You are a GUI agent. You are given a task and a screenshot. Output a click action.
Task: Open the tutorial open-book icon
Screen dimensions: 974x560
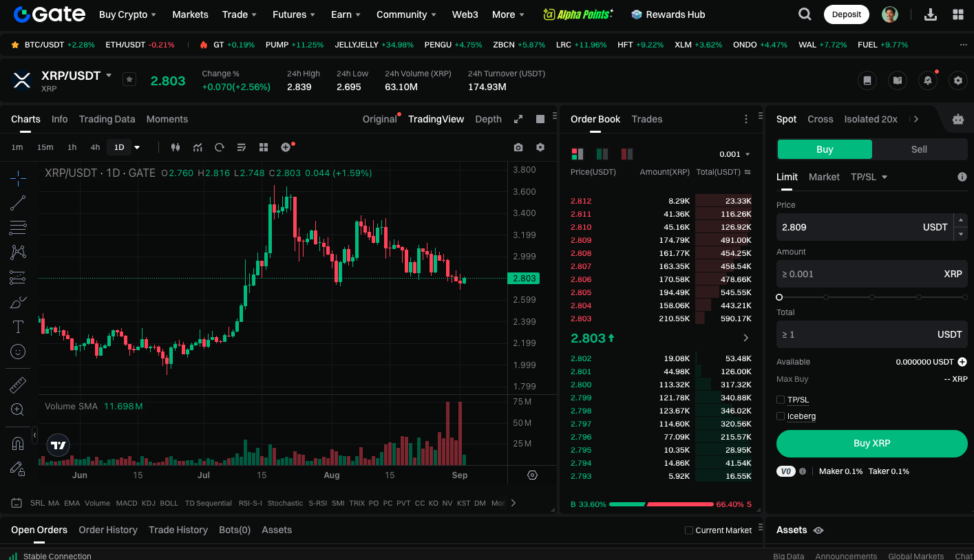pos(898,80)
